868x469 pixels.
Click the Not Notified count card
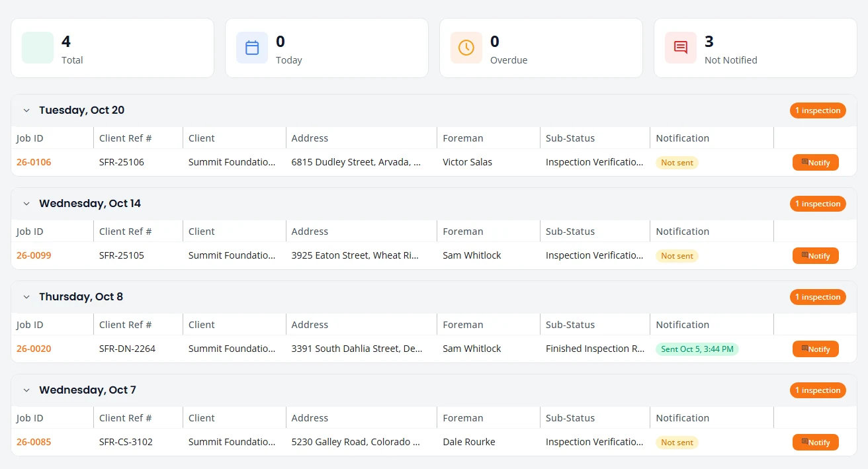[x=756, y=48]
